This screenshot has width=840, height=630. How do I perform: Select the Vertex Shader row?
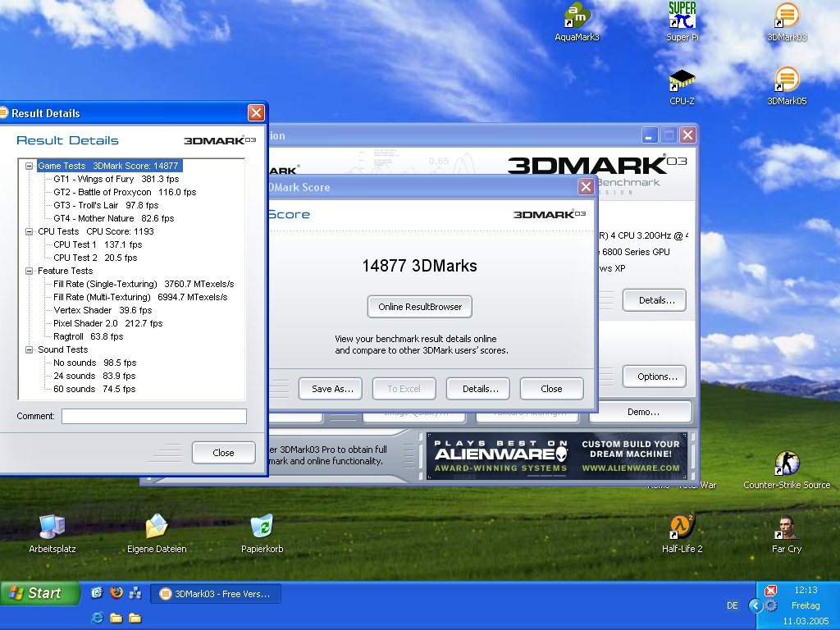[103, 310]
